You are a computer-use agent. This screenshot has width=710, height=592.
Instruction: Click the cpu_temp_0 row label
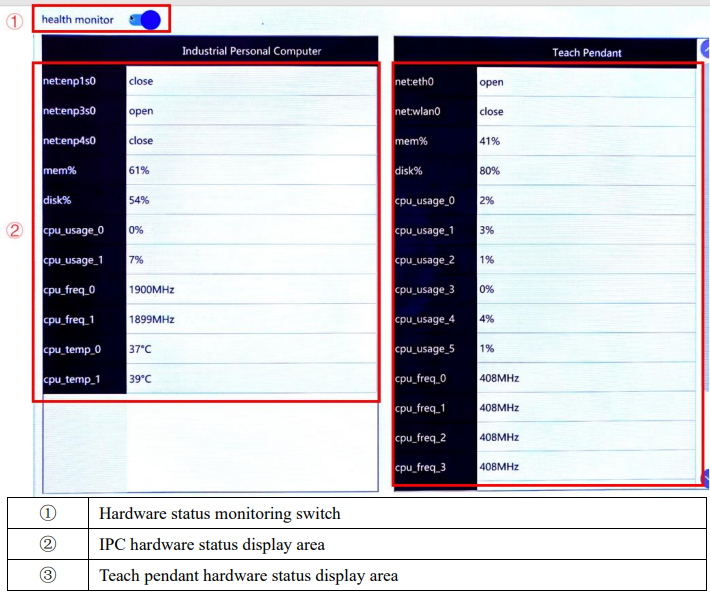pyautogui.click(x=72, y=350)
